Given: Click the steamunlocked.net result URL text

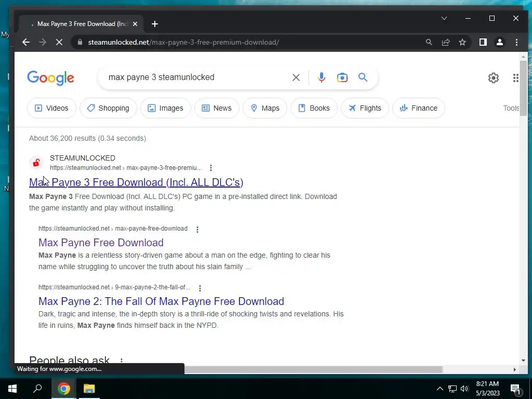Looking at the screenshot, I should pos(126,168).
